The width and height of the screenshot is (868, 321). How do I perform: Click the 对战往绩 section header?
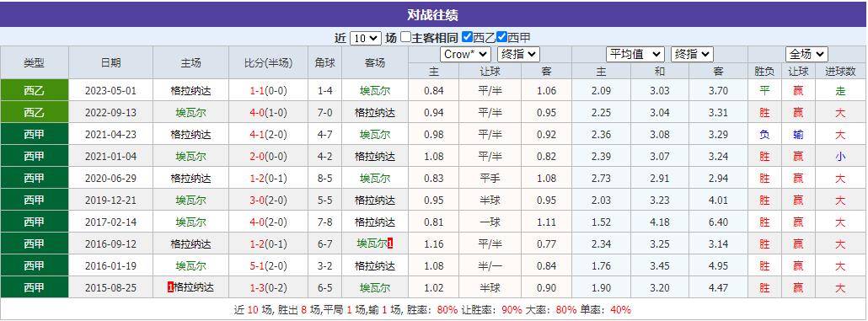(x=433, y=14)
